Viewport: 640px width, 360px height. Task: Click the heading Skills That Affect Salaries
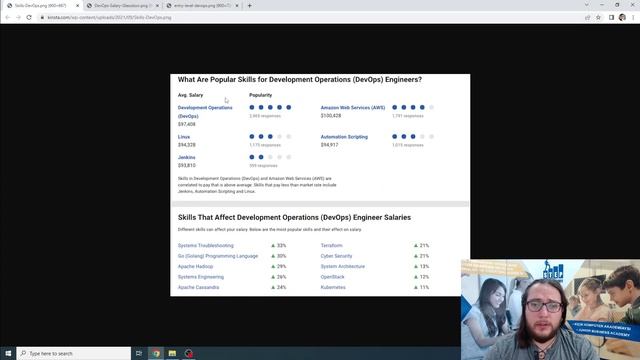click(x=294, y=218)
